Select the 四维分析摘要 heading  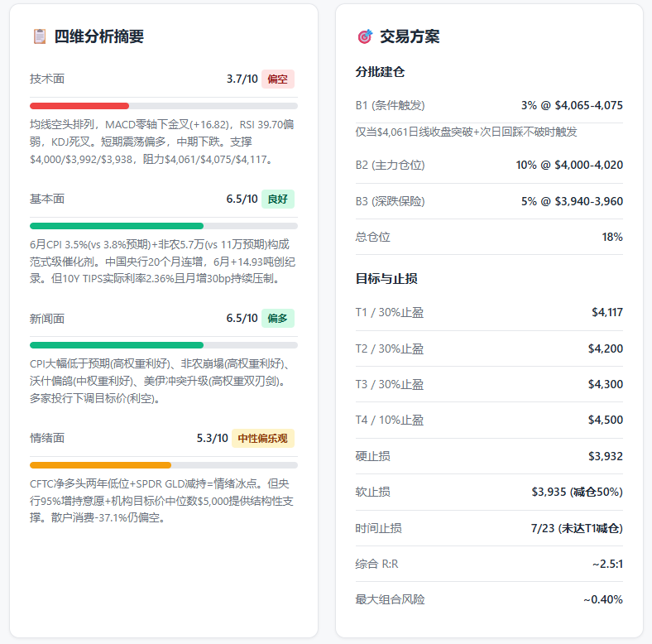coord(99,36)
